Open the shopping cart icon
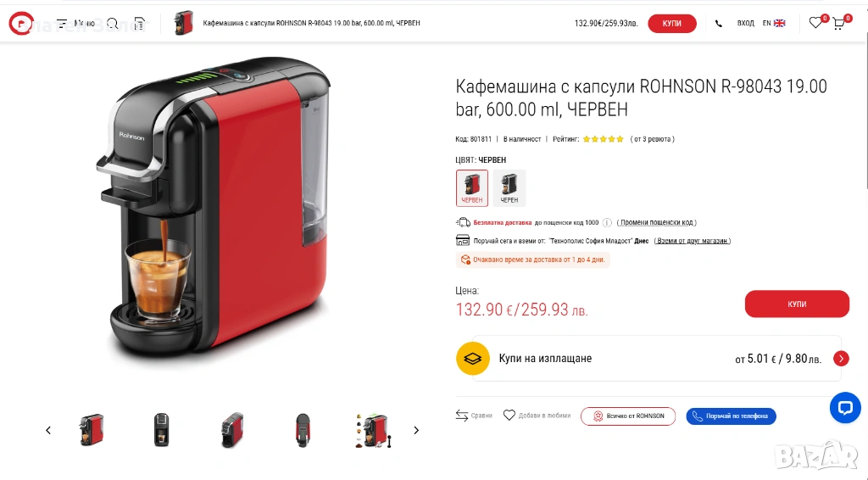Viewport: 868px width, 480px height. (838, 23)
